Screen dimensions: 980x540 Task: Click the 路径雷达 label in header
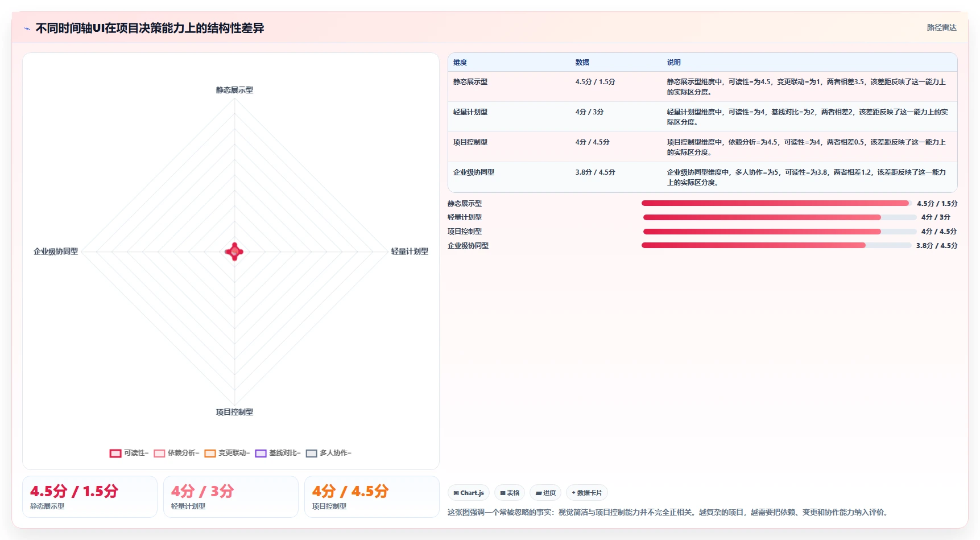pyautogui.click(x=941, y=27)
